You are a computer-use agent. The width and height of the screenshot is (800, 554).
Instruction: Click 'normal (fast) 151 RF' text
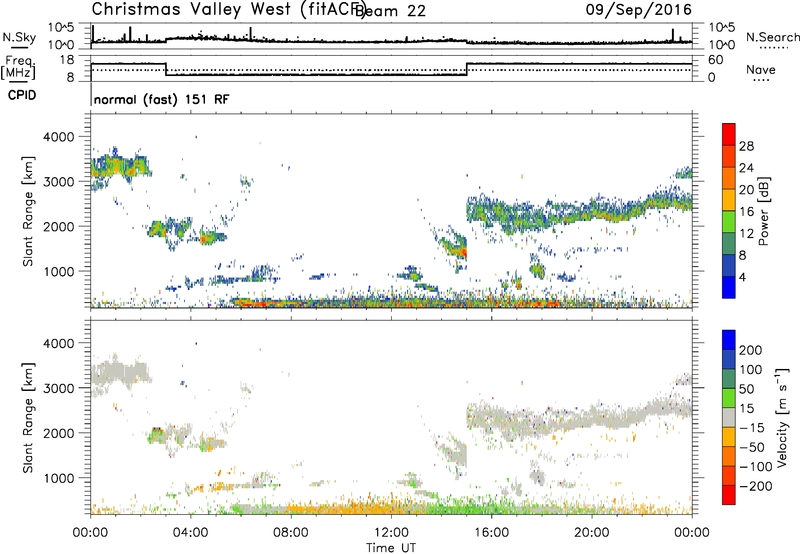(162, 99)
